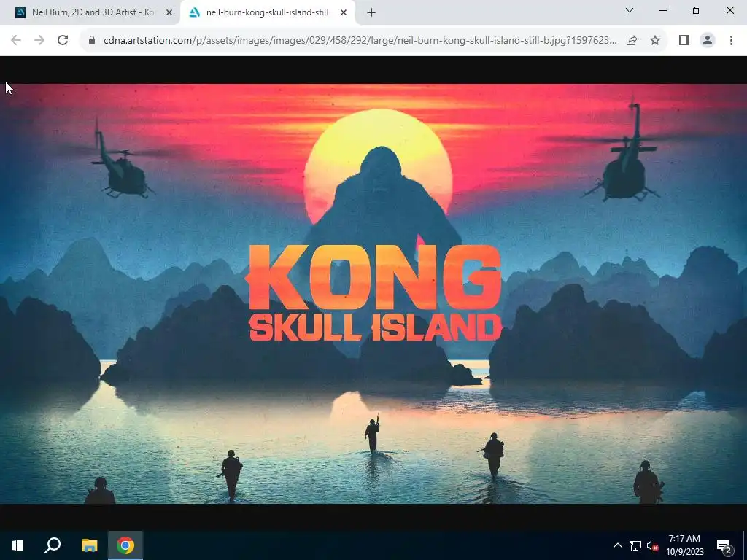Minimize the Chrome window
Viewport: 747px width, 560px height.
662,10
